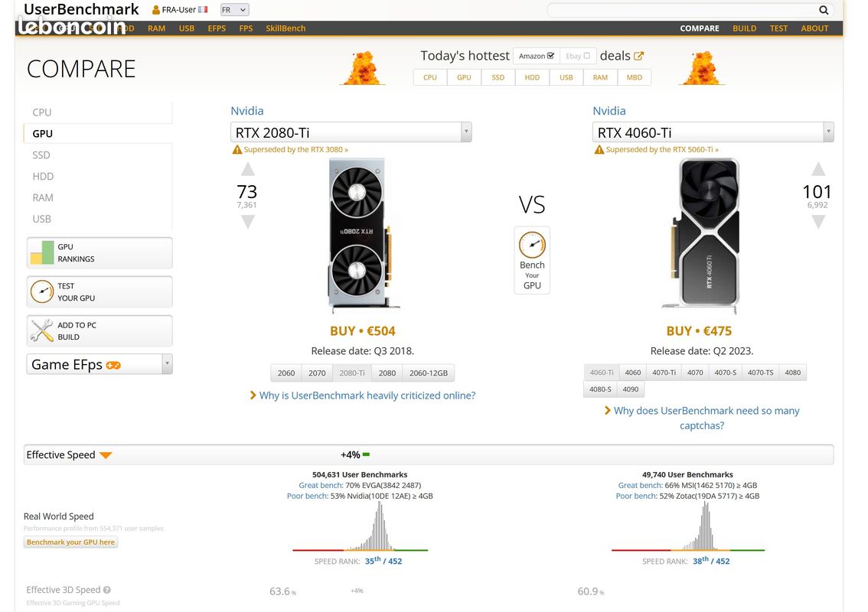Viewport: 868px width, 612px height.
Task: Click the search magnifier icon
Action: [824, 11]
